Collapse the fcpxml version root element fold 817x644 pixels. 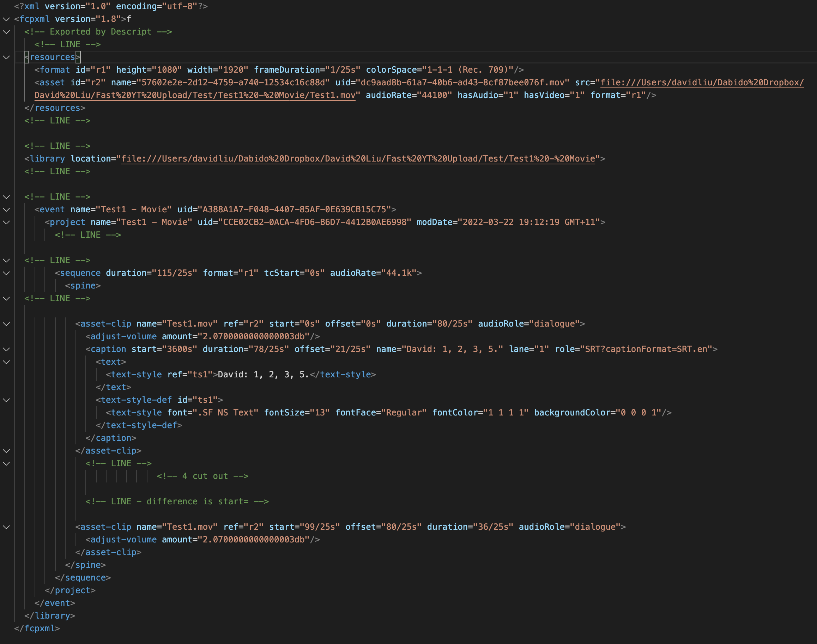[6, 19]
